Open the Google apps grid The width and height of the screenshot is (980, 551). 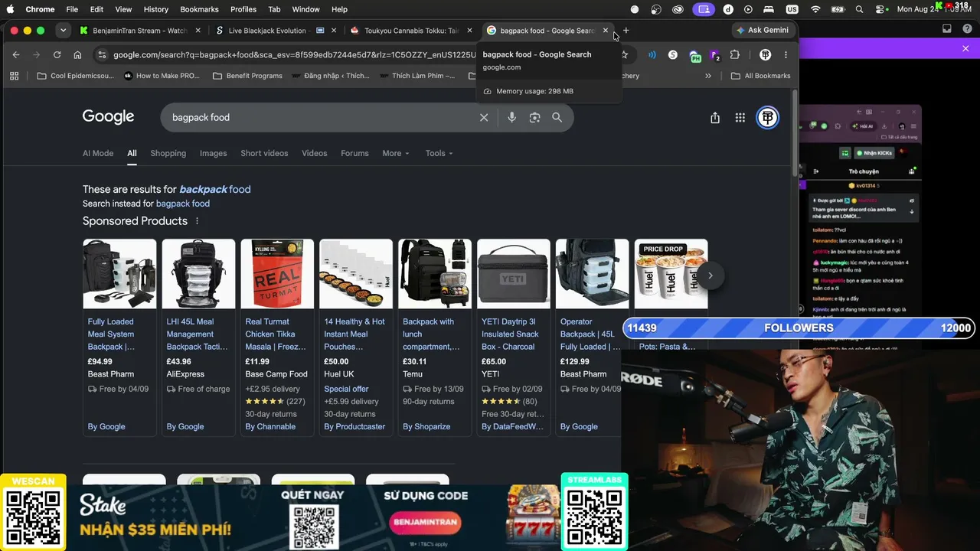click(740, 117)
